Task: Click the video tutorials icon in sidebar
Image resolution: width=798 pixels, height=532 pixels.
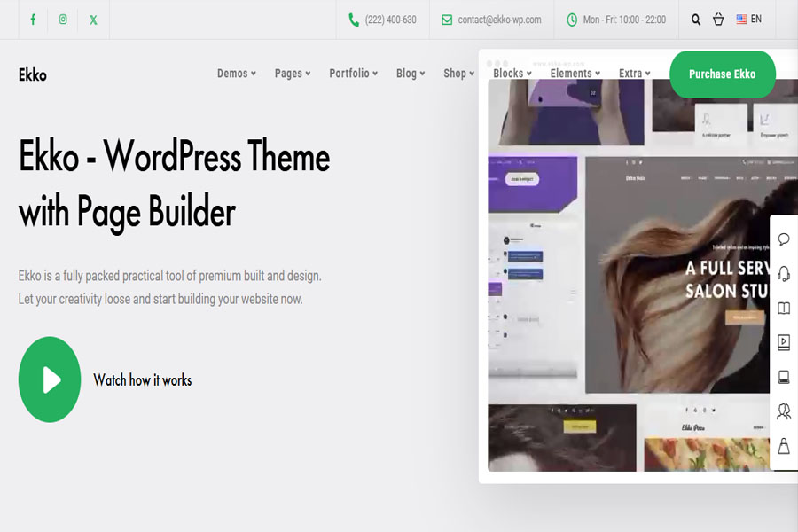Action: (783, 340)
